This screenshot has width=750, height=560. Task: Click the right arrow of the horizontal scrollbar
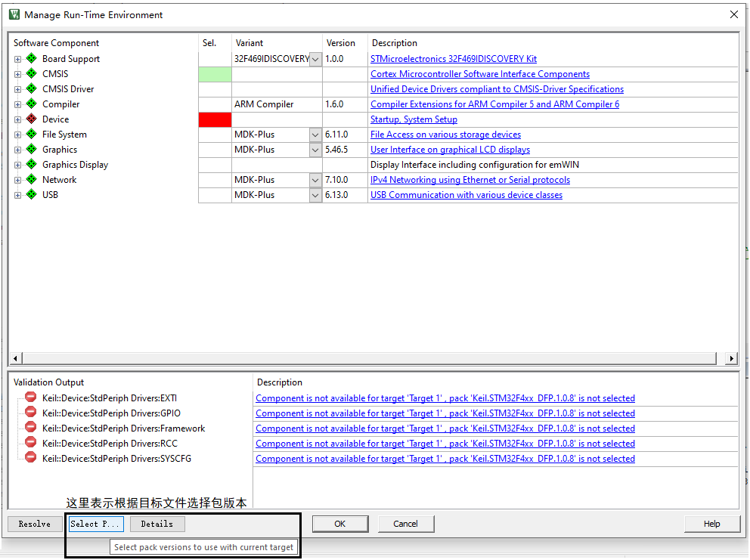[x=731, y=357]
